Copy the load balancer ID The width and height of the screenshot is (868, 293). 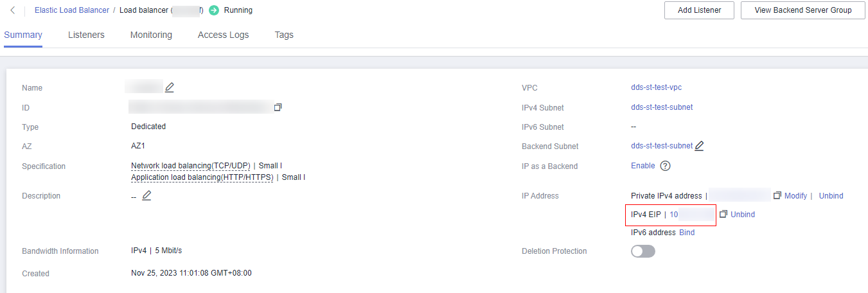tap(278, 107)
